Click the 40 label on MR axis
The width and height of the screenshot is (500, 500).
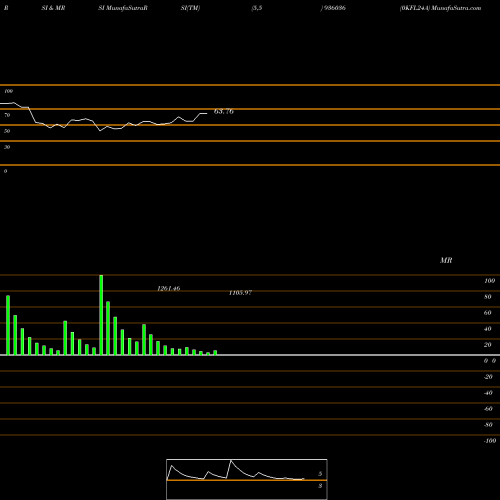pyautogui.click(x=488, y=329)
